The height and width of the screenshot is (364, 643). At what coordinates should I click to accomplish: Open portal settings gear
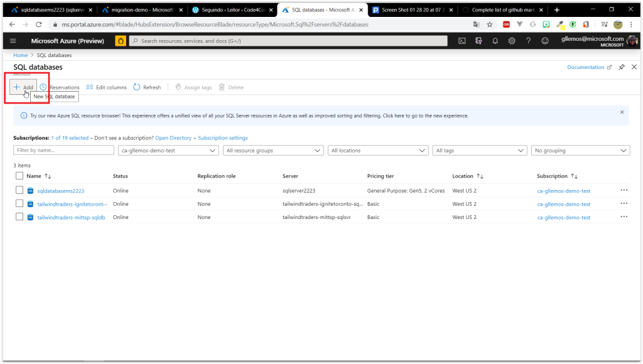pyautogui.click(x=512, y=41)
